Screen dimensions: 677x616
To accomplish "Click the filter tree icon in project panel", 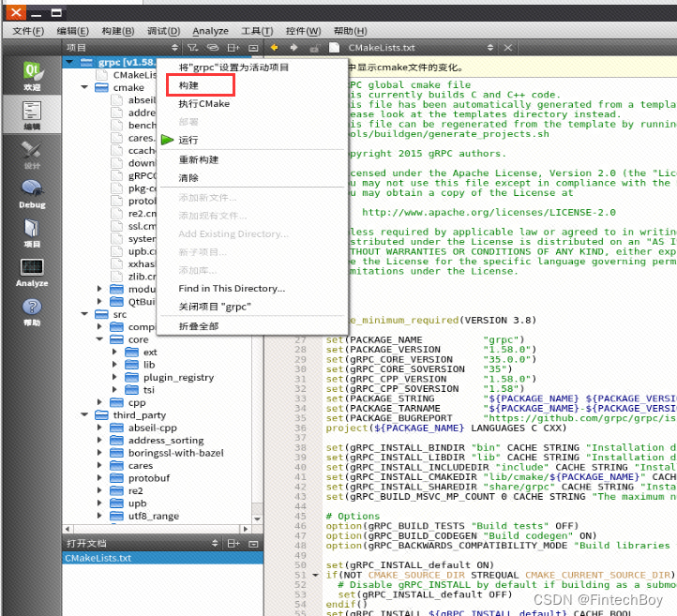I will (192, 48).
